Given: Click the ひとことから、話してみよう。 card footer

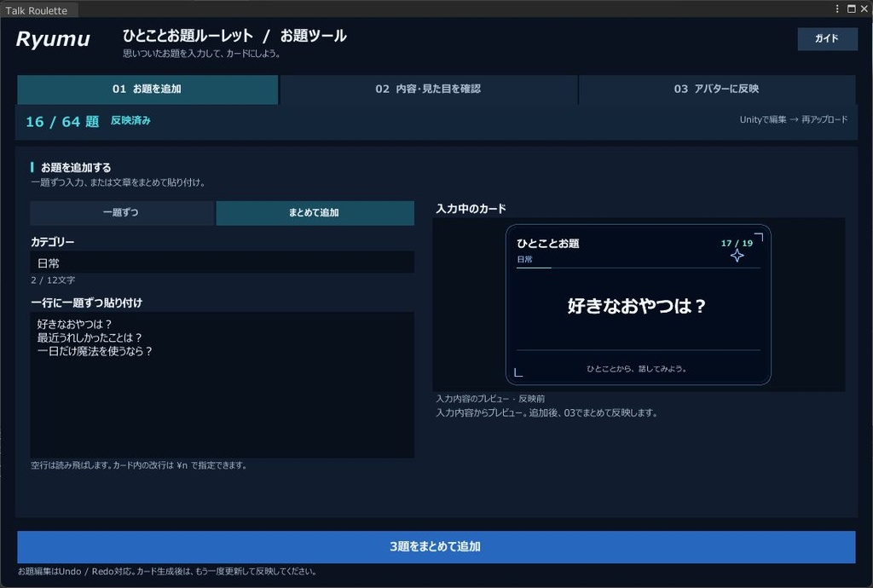Looking at the screenshot, I should click(x=637, y=368).
